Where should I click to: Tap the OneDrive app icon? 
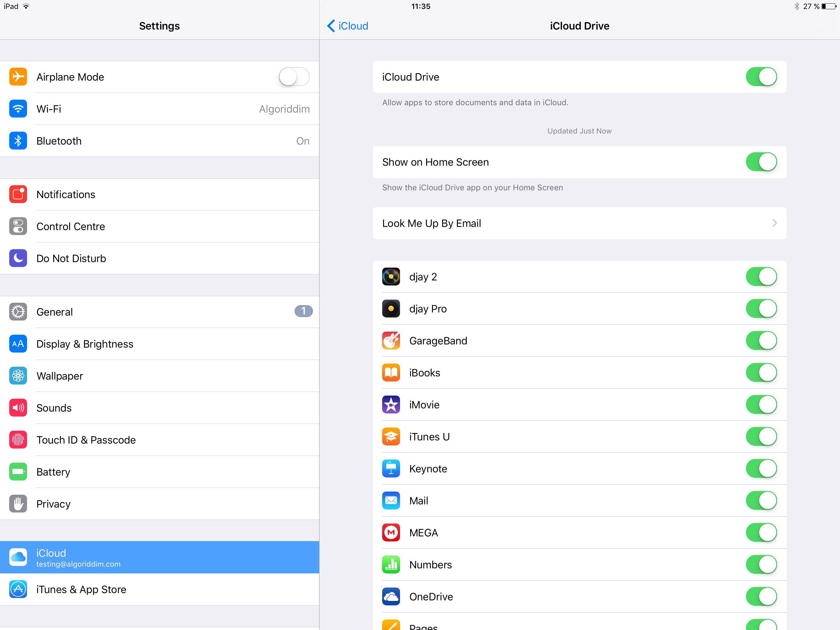(391, 596)
